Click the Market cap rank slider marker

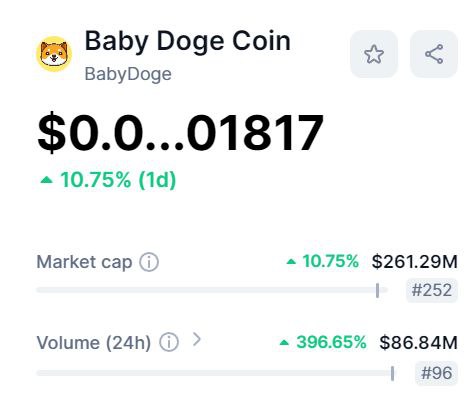[377, 290]
